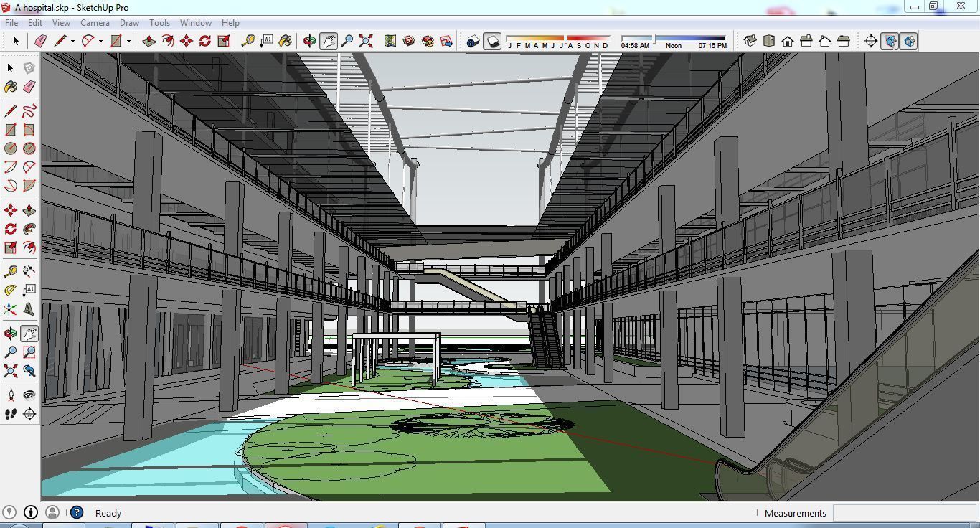Image resolution: width=980 pixels, height=528 pixels.
Task: Select the Look Around eye tool
Action: click(29, 395)
